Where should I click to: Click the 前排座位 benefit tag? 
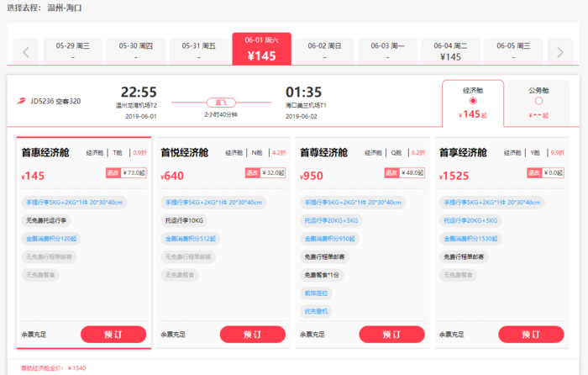[x=316, y=293]
